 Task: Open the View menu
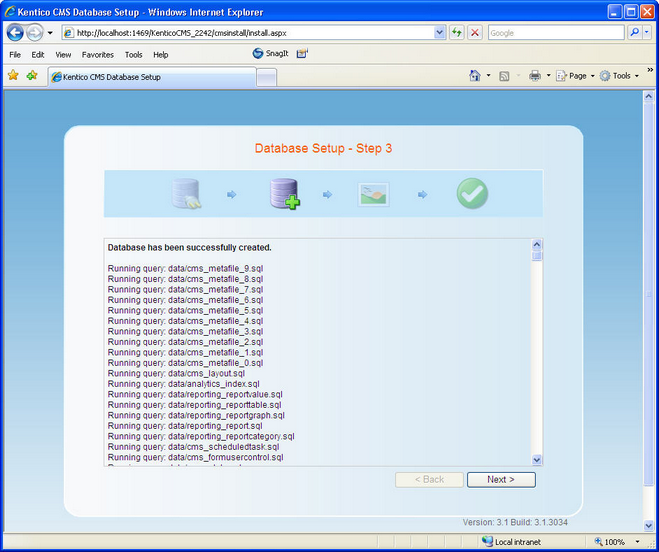(63, 55)
